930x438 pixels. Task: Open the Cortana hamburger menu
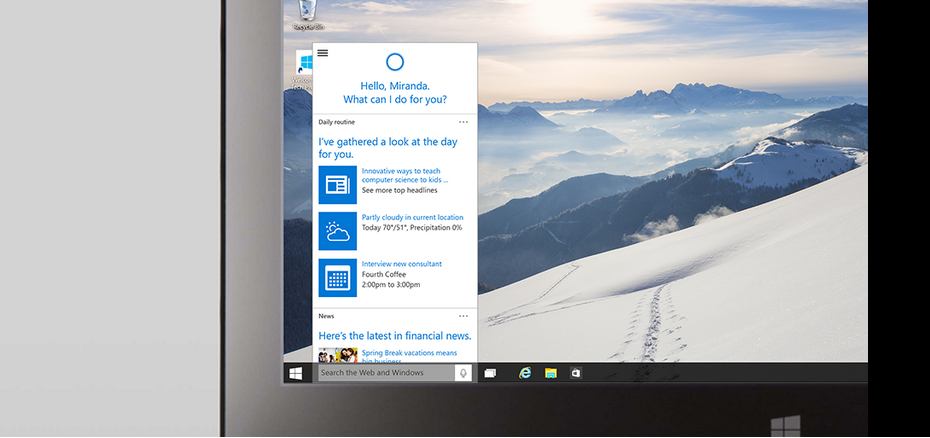tap(322, 53)
